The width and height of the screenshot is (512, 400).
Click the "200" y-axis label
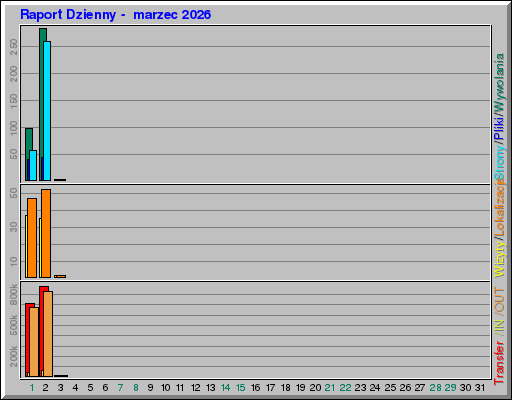tap(14, 74)
